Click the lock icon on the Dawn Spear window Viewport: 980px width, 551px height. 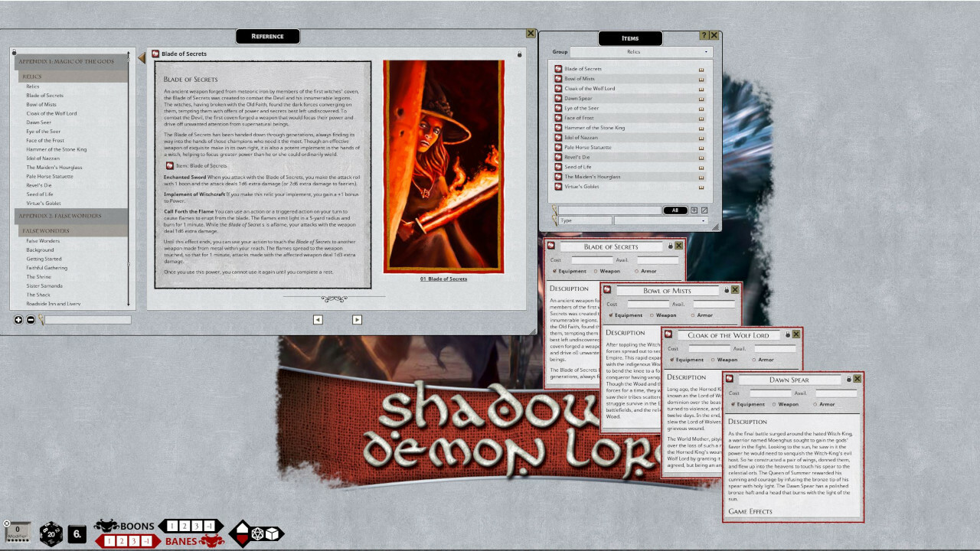(848, 379)
